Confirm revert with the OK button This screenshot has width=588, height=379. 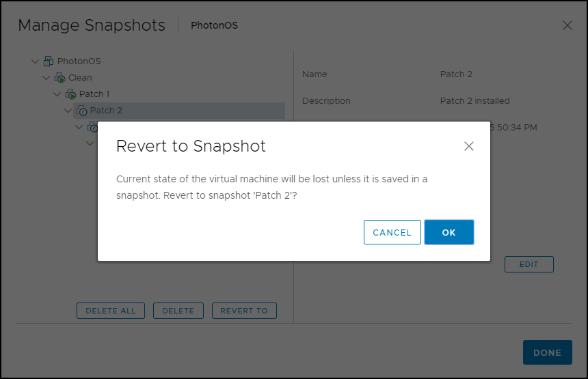point(449,232)
